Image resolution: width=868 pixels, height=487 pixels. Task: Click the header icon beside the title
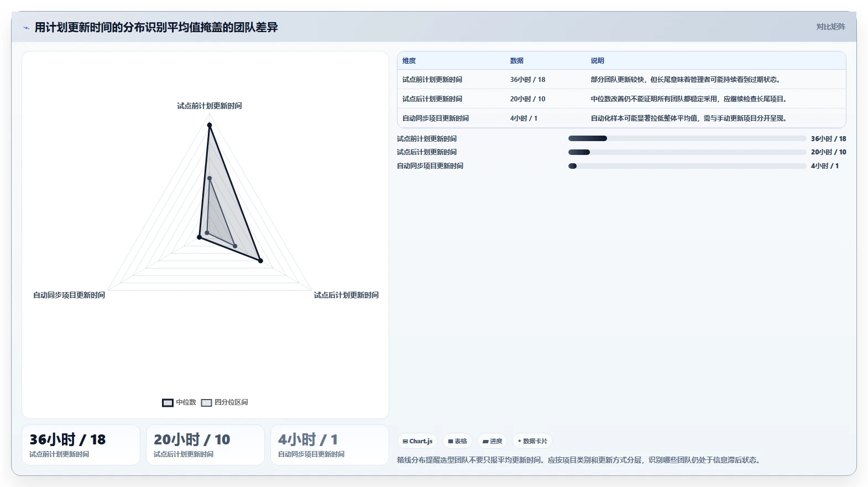[26, 28]
